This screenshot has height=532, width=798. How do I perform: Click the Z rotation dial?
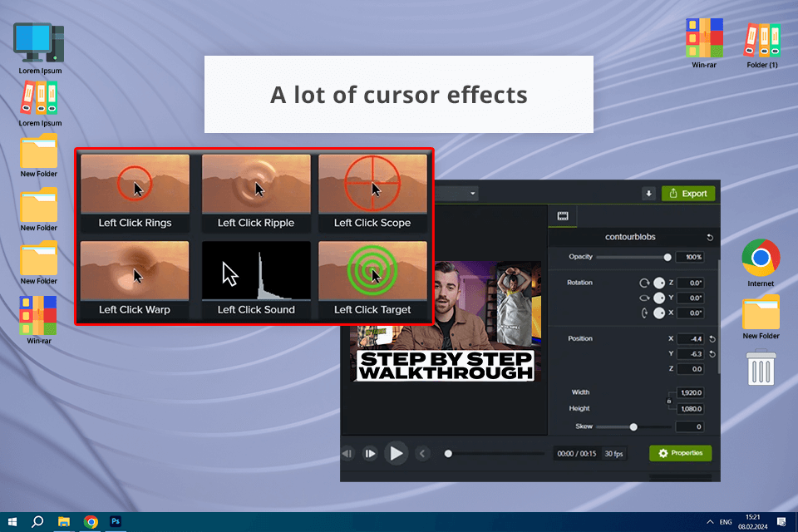tap(659, 283)
